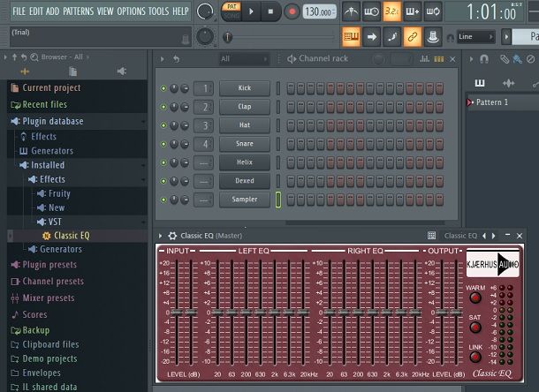
Task: Mute the Hat channel with green LED
Action: [x=163, y=125]
